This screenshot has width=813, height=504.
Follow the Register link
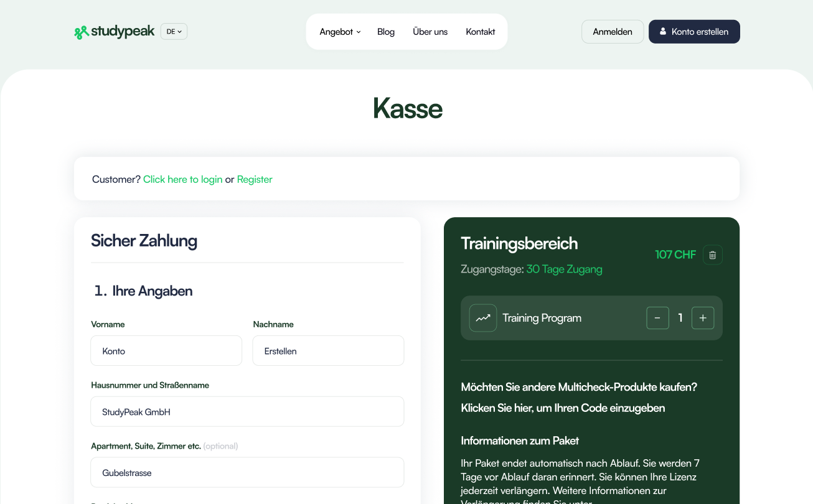[255, 179]
